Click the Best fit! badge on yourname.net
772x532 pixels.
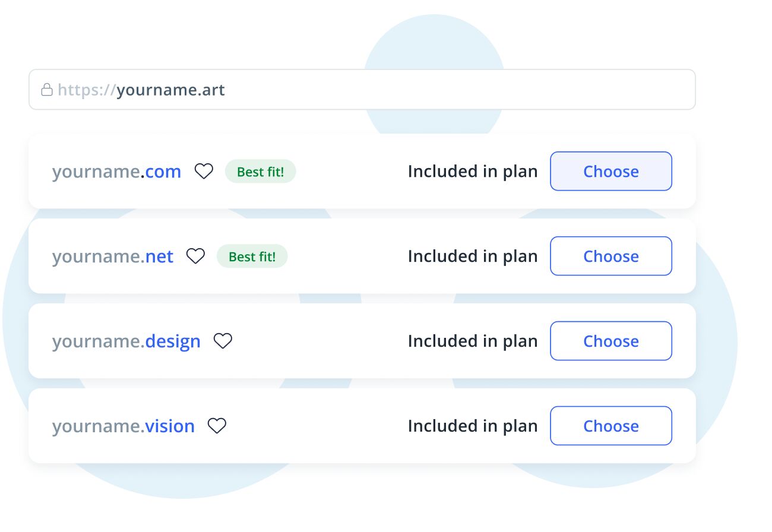252,256
